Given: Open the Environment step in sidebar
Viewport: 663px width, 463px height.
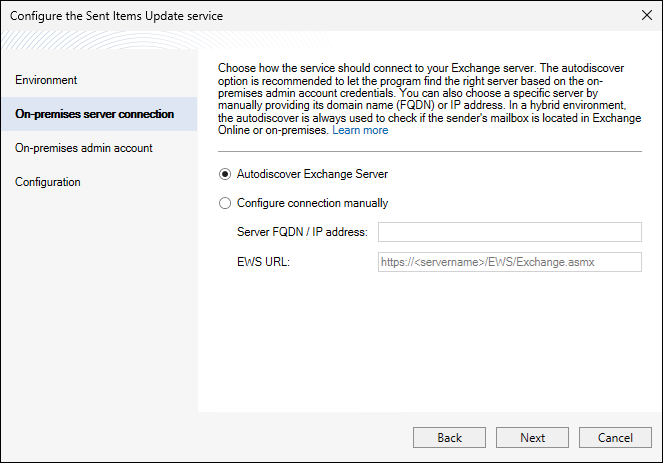Looking at the screenshot, I should (x=46, y=80).
